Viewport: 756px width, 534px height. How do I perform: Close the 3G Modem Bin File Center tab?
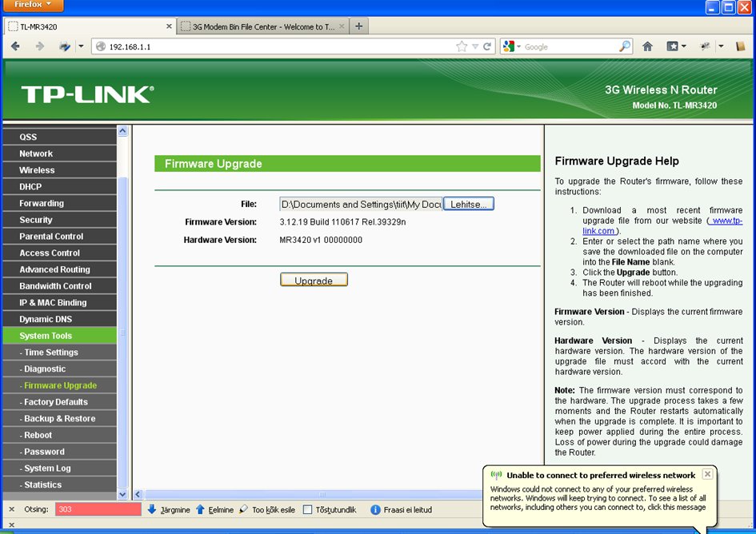pyautogui.click(x=342, y=26)
